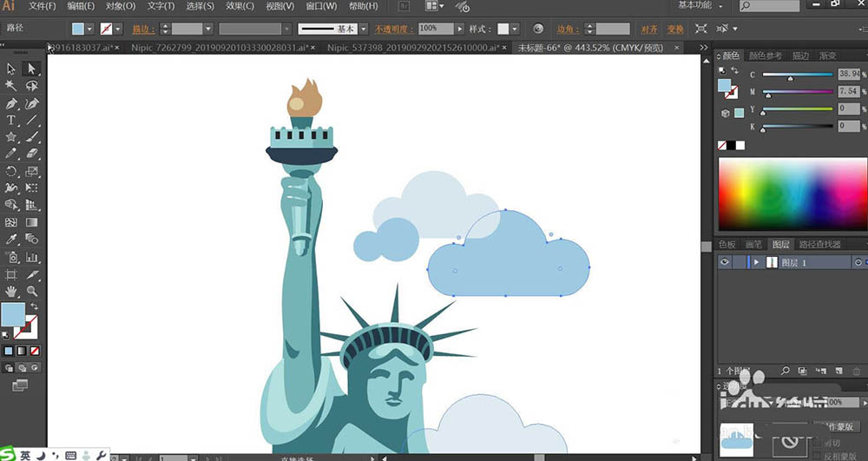Viewport: 868px width, 461px height.
Task: Select the Curvature pen tool
Action: click(31, 103)
